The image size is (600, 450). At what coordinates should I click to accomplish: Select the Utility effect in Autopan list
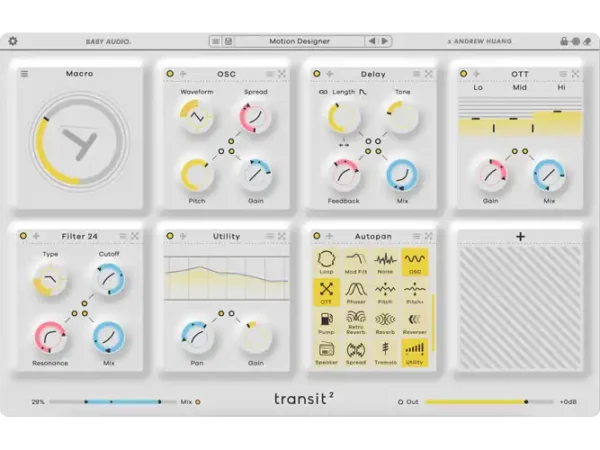click(x=415, y=353)
